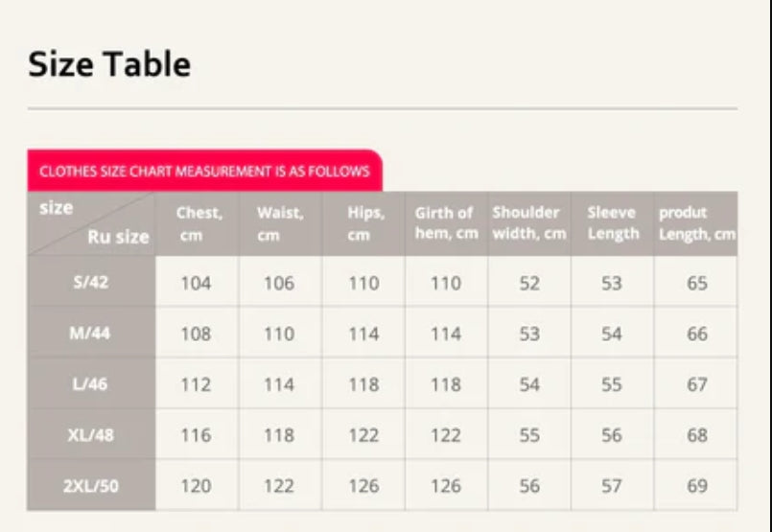Select the M/44 size row header
The height and width of the screenshot is (532, 772).
91,334
